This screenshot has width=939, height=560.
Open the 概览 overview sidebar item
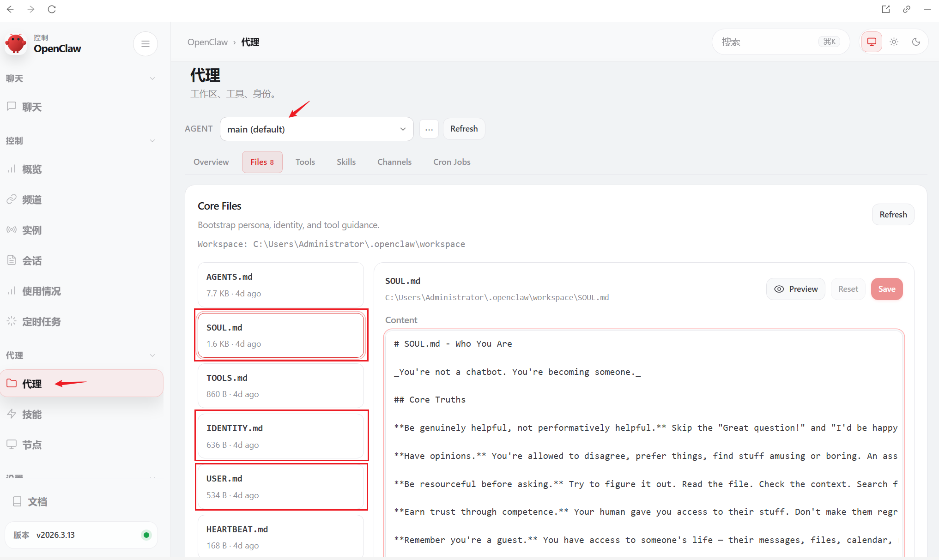31,169
